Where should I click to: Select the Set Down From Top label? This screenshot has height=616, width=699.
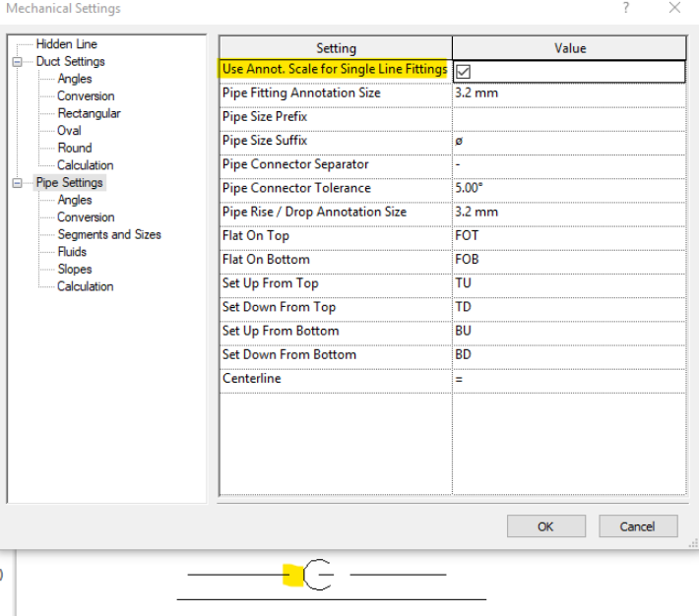279,307
